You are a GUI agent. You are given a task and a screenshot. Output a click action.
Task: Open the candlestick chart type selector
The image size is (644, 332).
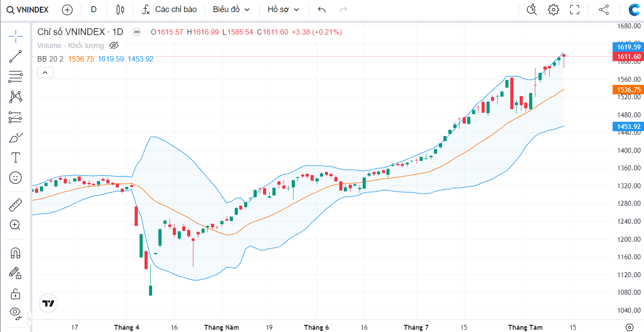(119, 9)
